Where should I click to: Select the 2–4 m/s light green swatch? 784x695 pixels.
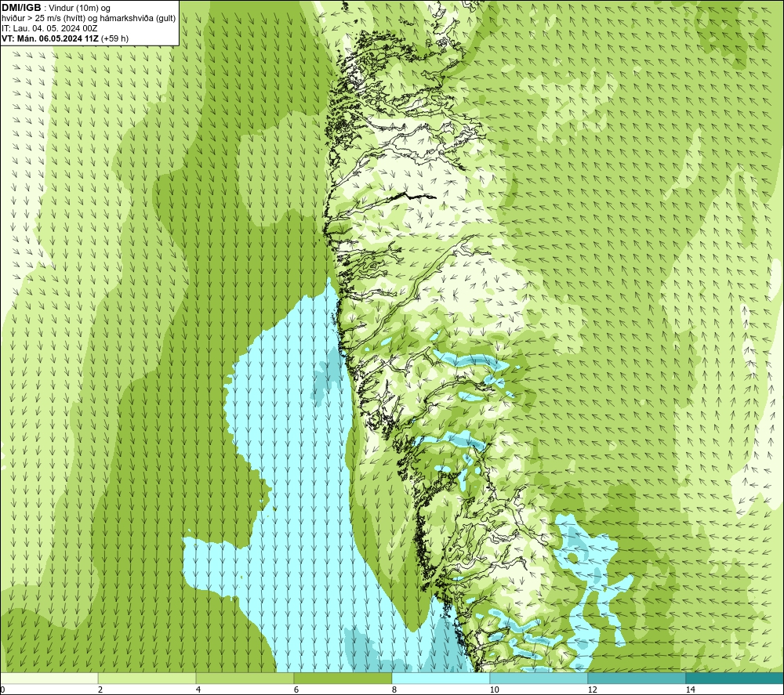[147, 678]
